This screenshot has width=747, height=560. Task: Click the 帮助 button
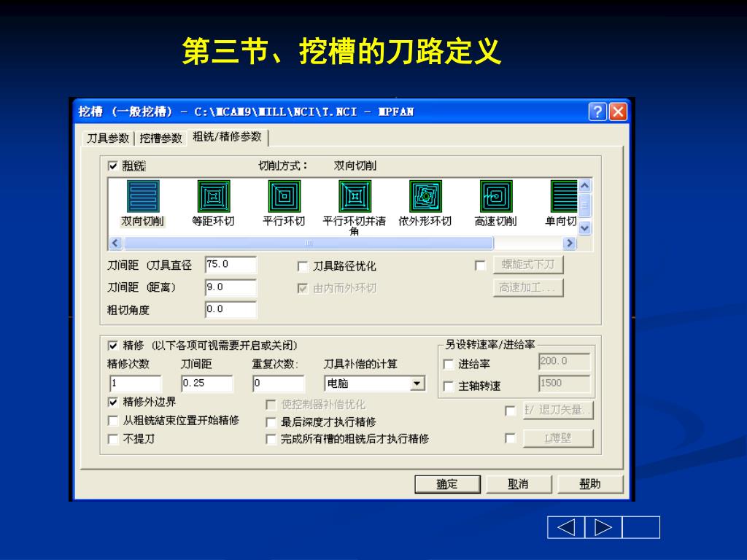(x=589, y=484)
